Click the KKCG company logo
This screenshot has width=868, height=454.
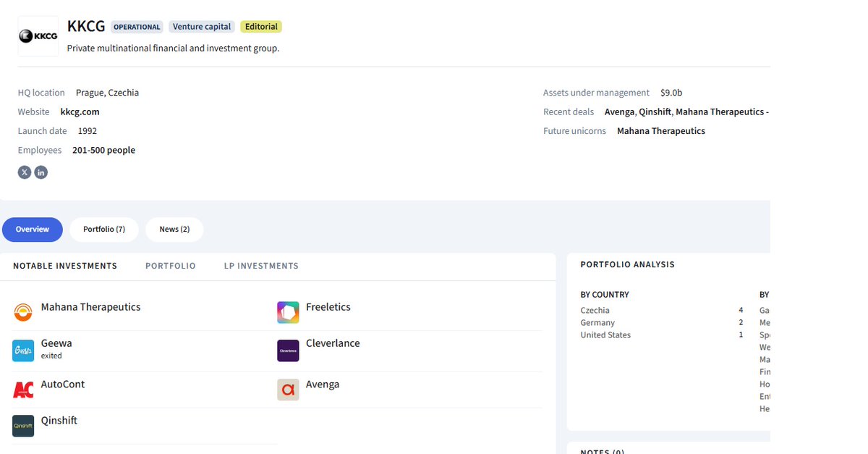tap(38, 36)
